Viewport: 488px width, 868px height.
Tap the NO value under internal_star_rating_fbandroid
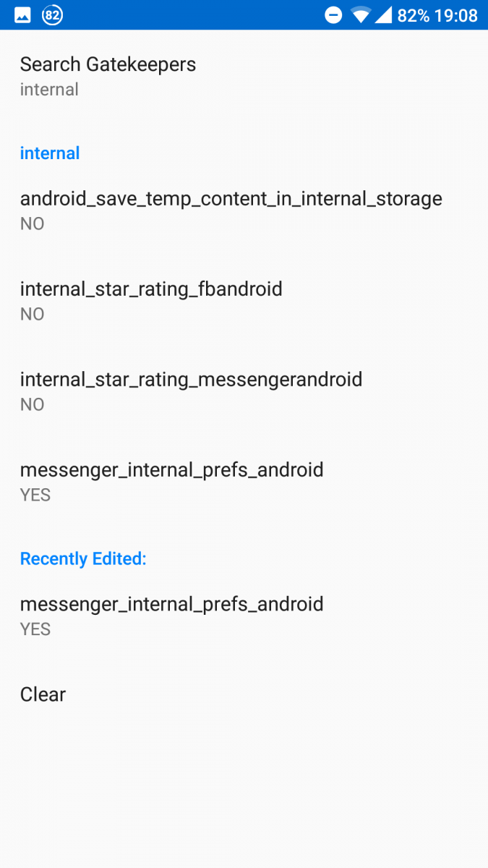pyautogui.click(x=32, y=314)
